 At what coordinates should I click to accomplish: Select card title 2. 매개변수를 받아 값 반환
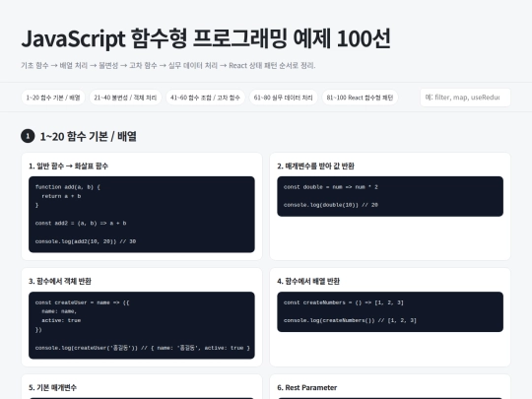tap(315, 166)
